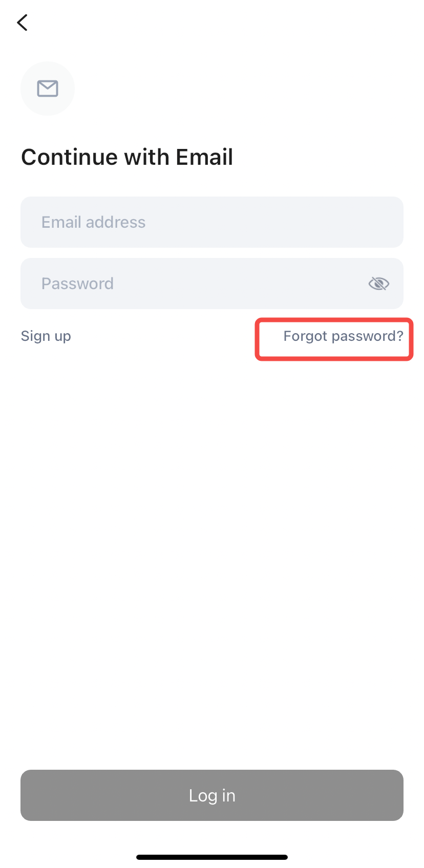Click the Password placeholder text
Image resolution: width=424 pixels, height=868 pixels.
[78, 284]
